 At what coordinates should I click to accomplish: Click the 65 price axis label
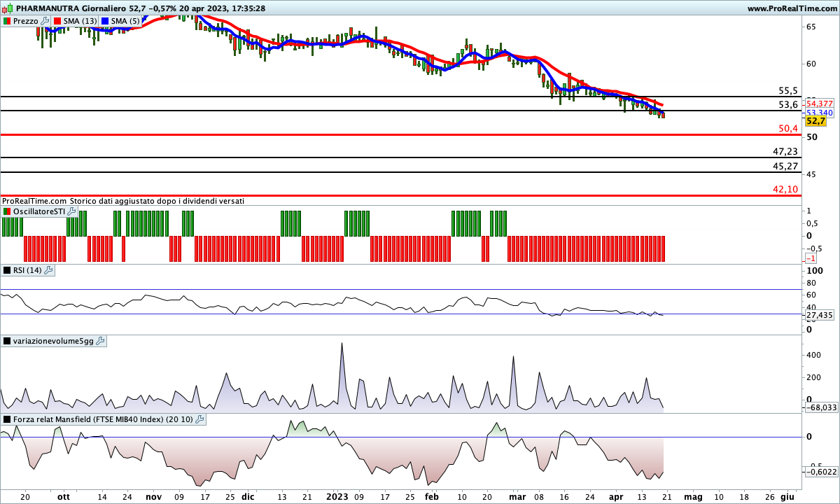812,27
